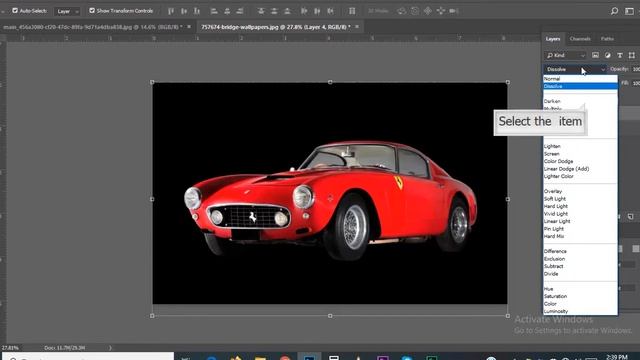Click the auto-align layers icon
Image resolution: width=640 pixels, height=360 pixels.
click(x=352, y=11)
